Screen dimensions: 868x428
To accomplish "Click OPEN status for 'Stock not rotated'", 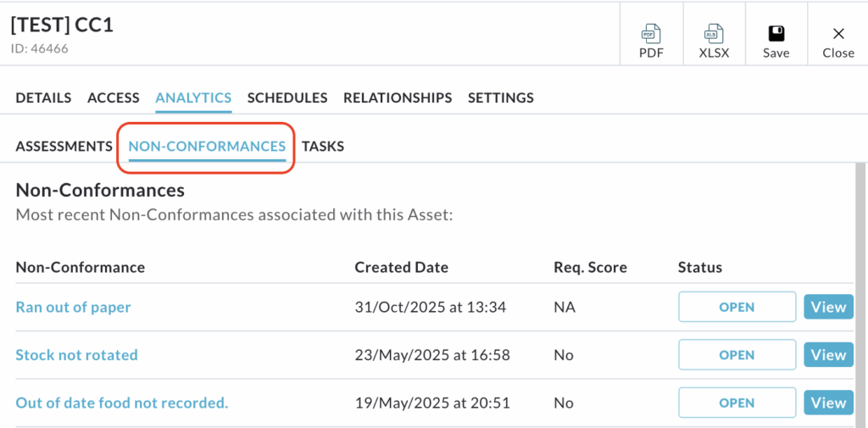I will coord(737,355).
